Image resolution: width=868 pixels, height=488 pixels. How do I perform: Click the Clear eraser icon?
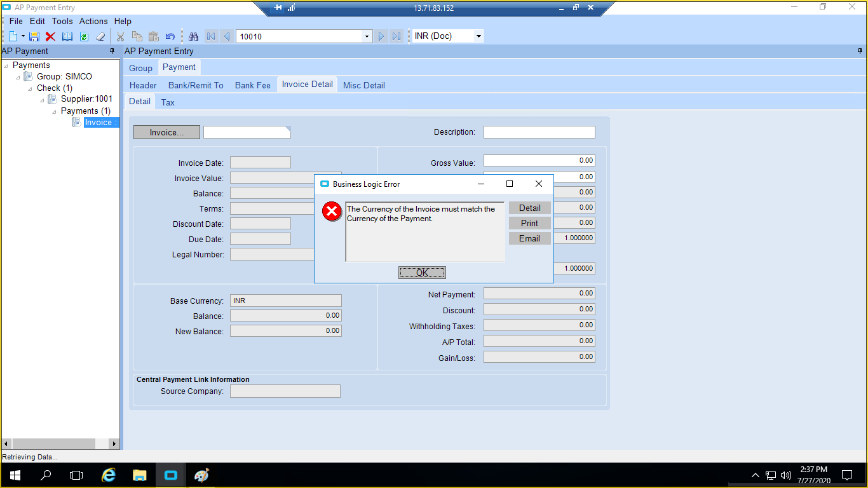[x=100, y=36]
